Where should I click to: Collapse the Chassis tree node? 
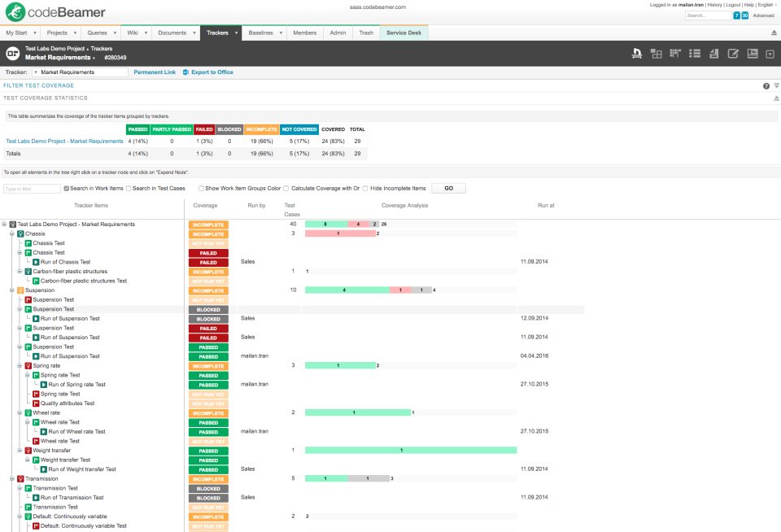(12, 233)
